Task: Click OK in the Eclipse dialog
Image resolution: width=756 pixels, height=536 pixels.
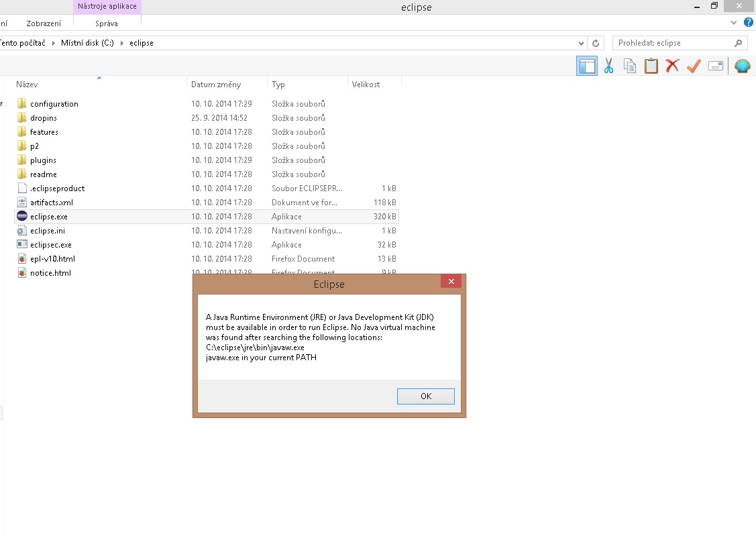Action: coord(426,396)
